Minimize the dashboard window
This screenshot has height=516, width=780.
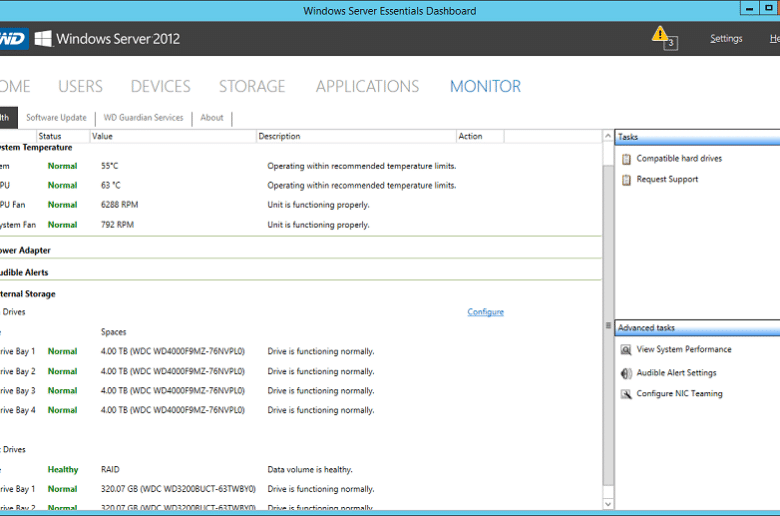click(x=749, y=8)
